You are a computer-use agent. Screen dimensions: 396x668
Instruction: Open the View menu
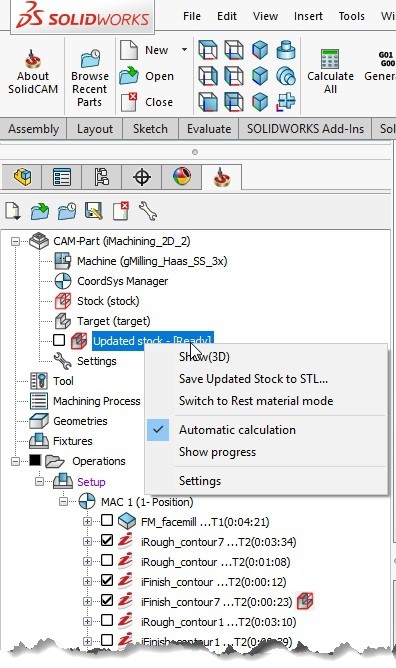coord(265,16)
